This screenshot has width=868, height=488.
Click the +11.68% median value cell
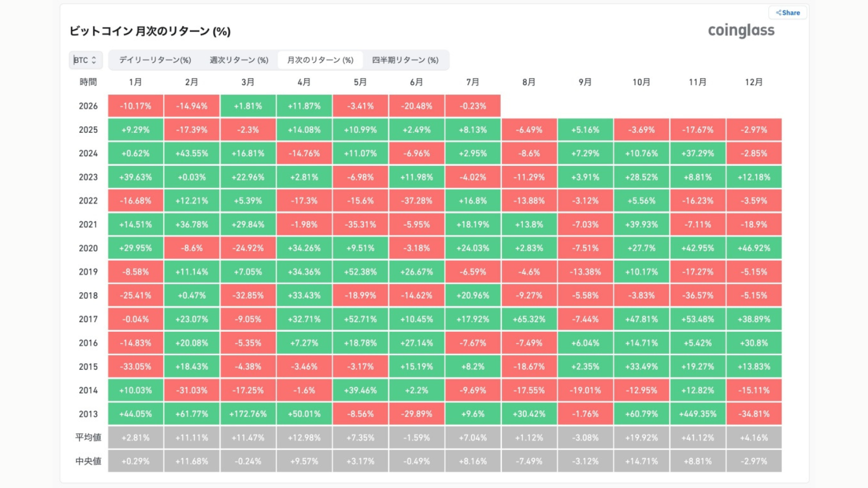point(192,461)
